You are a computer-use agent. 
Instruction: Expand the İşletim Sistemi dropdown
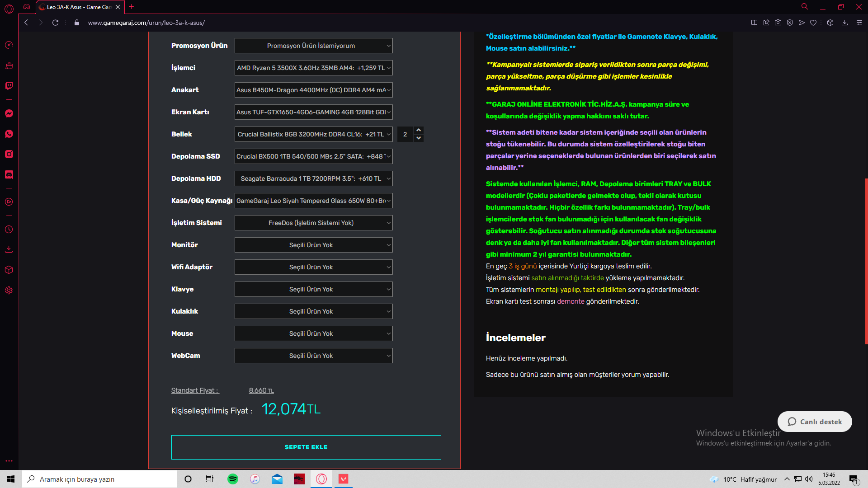(313, 223)
